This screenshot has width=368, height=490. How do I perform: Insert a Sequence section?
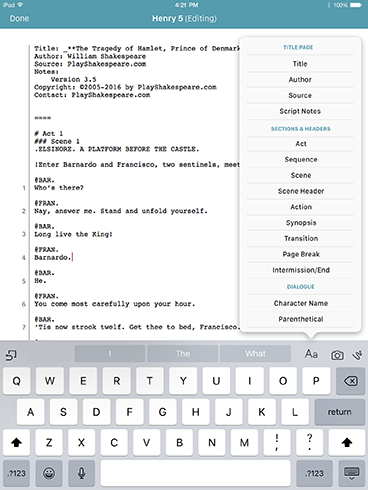[x=300, y=159]
